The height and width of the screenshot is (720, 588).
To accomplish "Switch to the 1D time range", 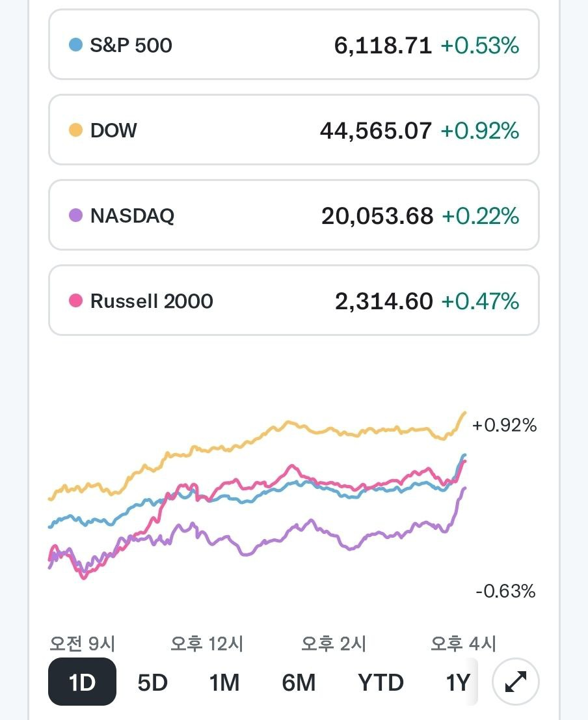I will tap(82, 682).
